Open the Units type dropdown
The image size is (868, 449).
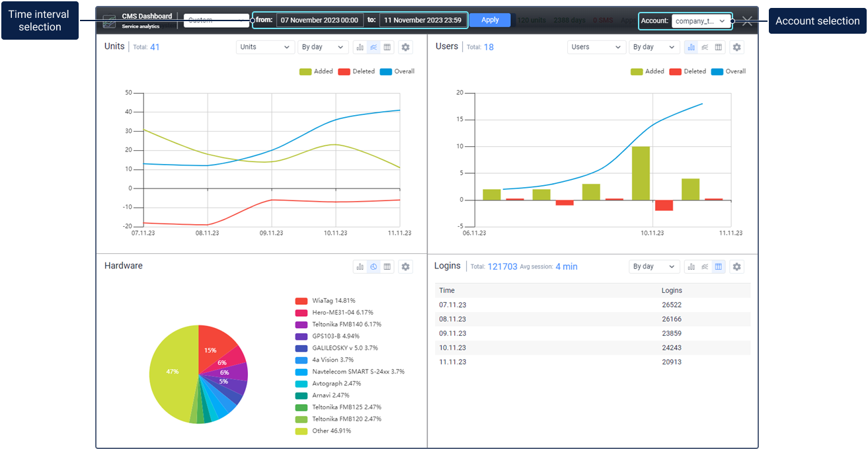pyautogui.click(x=265, y=47)
